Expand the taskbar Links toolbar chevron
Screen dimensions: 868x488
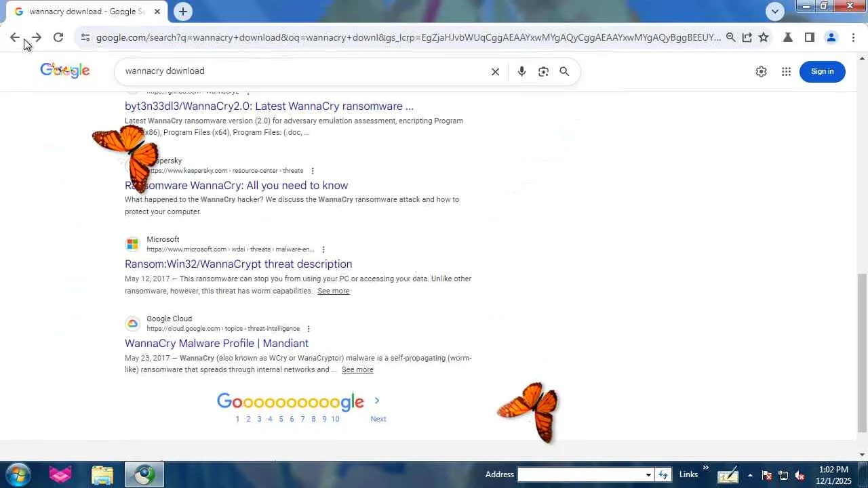(705, 468)
